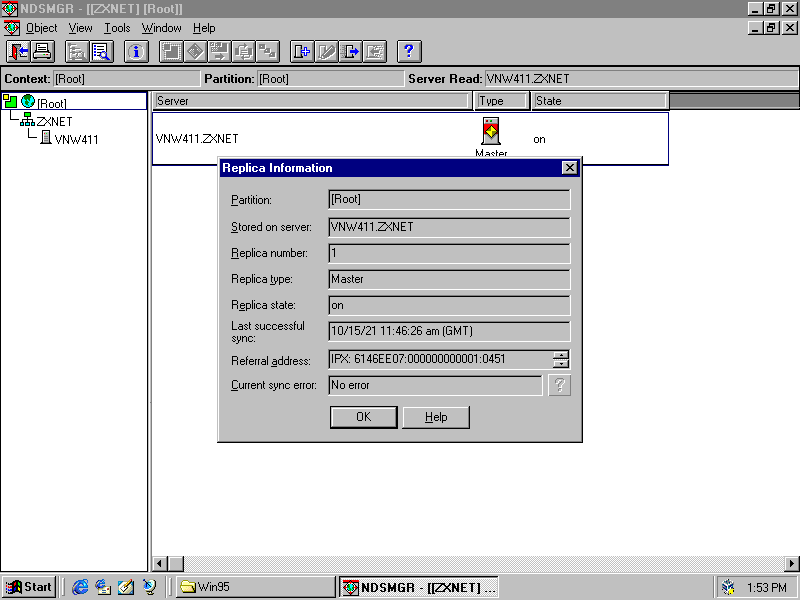The image size is (800, 600).
Task: Click the Partition continuity toolbar icon
Action: (243, 52)
